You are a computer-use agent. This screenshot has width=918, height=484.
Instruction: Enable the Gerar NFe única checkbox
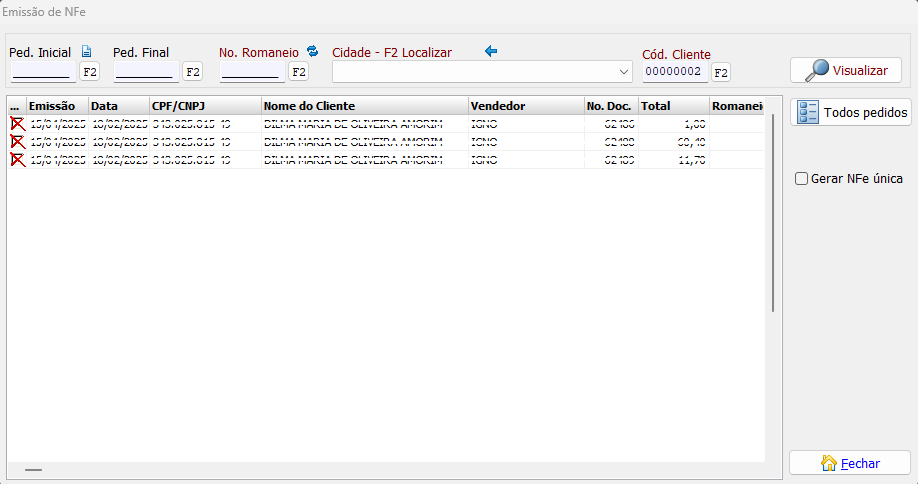point(801,179)
